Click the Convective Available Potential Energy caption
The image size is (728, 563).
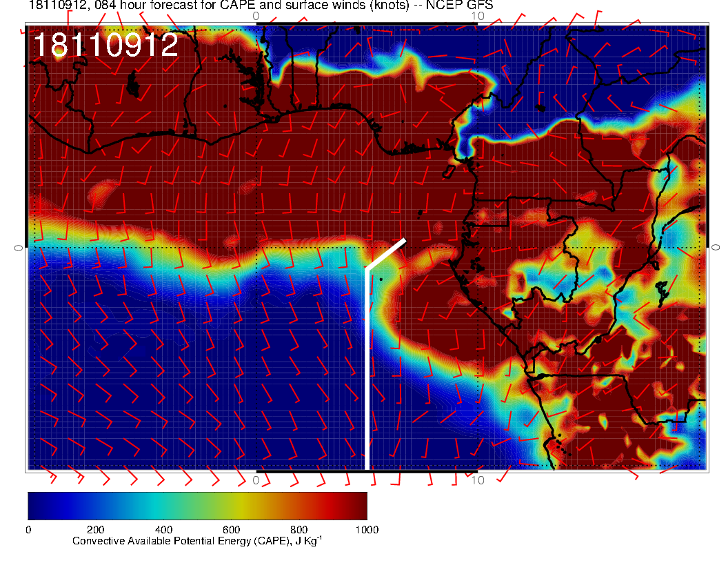pyautogui.click(x=197, y=542)
